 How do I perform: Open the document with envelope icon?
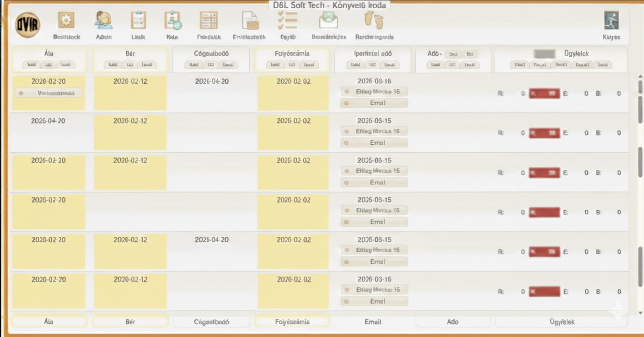pos(249,21)
